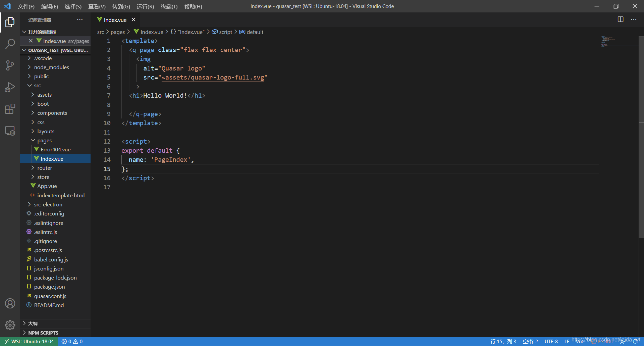Image resolution: width=644 pixels, height=346 pixels.
Task: Open the 查看(V) menu
Action: (97, 6)
